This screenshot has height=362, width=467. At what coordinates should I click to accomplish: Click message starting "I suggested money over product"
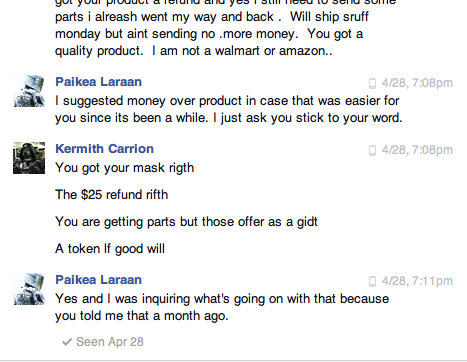(229, 109)
